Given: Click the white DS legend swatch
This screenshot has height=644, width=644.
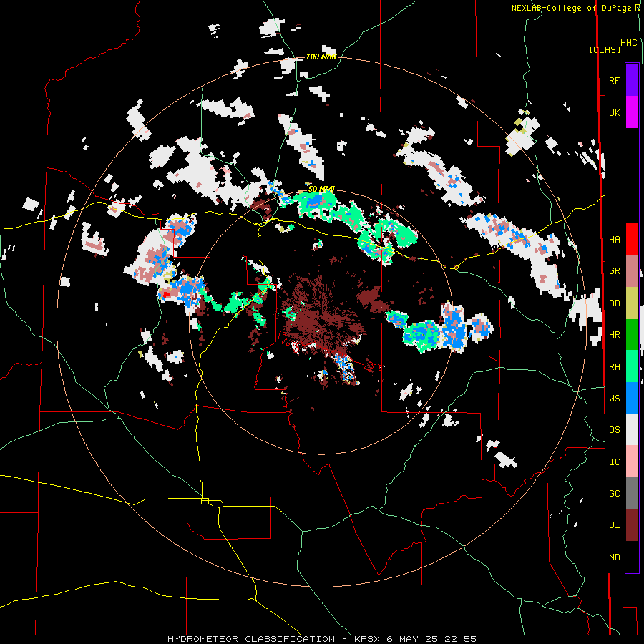Looking at the screenshot, I should click(632, 429).
